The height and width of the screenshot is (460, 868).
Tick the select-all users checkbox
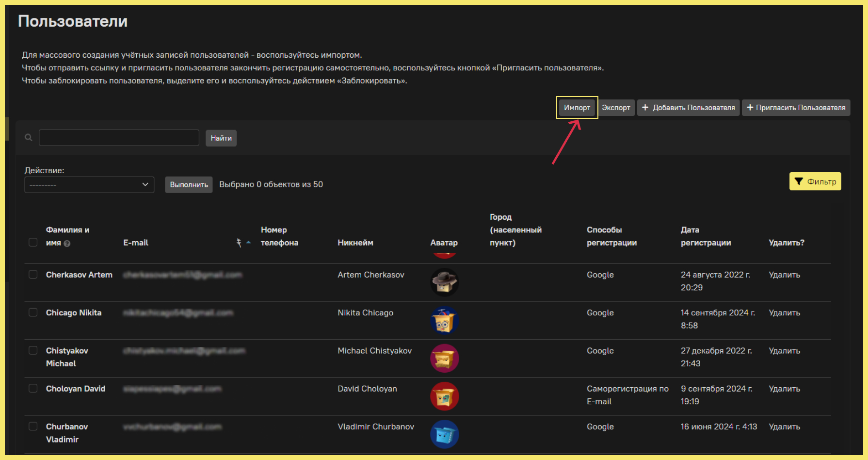pos(33,242)
